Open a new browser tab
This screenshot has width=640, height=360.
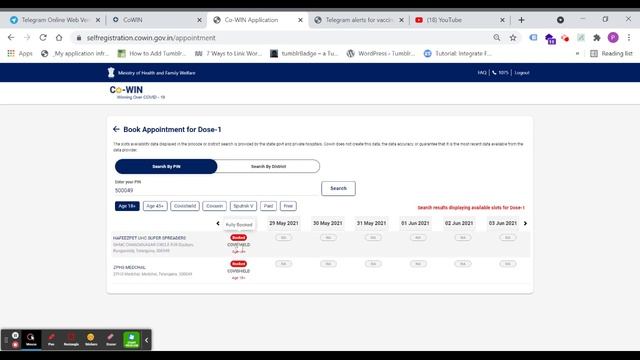[521, 20]
